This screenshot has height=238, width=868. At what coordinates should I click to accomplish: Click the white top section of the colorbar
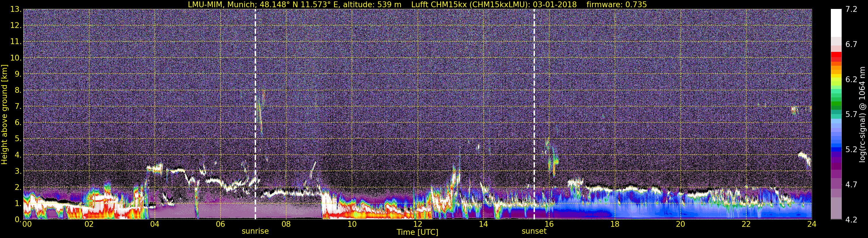tap(836, 23)
